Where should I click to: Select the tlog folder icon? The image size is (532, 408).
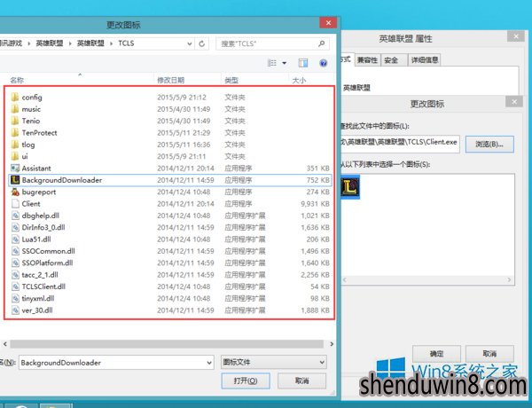click(x=15, y=145)
